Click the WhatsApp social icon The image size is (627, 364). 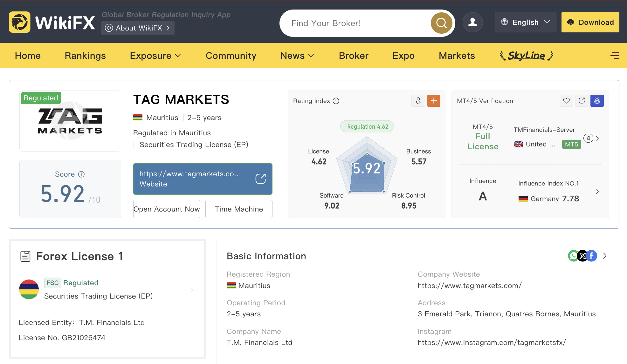573,256
